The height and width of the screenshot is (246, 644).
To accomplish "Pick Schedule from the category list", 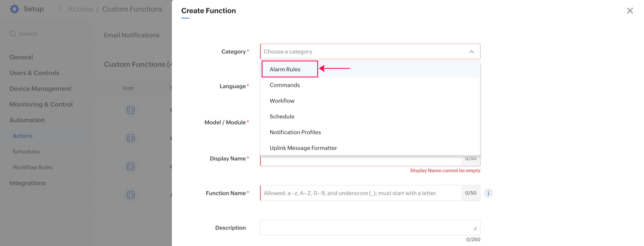I will [282, 116].
